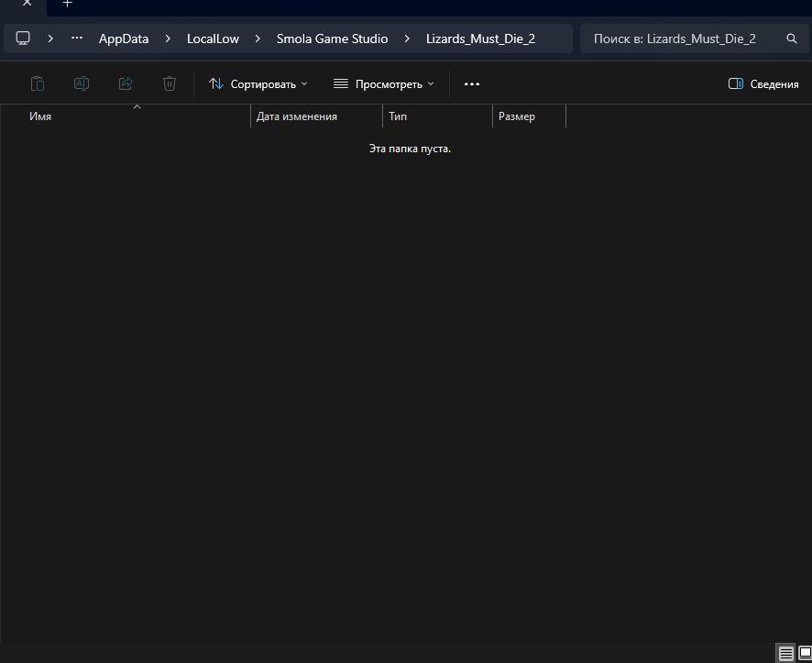Switch to details list view in status bar

coord(786,654)
